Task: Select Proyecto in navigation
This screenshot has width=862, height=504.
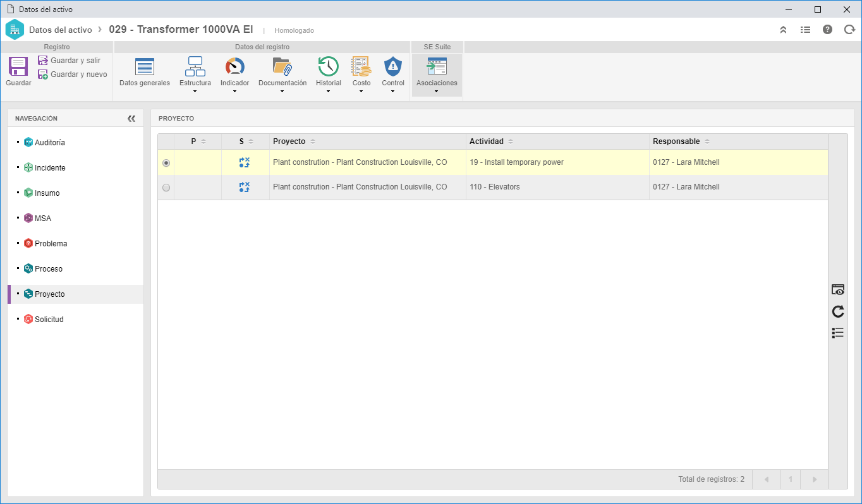Action: point(49,294)
